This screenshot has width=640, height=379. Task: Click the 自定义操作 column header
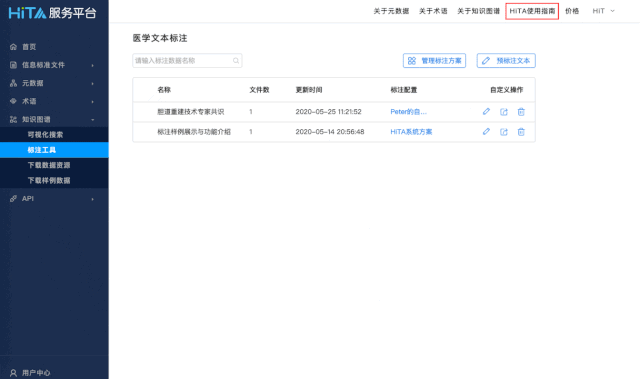507,90
